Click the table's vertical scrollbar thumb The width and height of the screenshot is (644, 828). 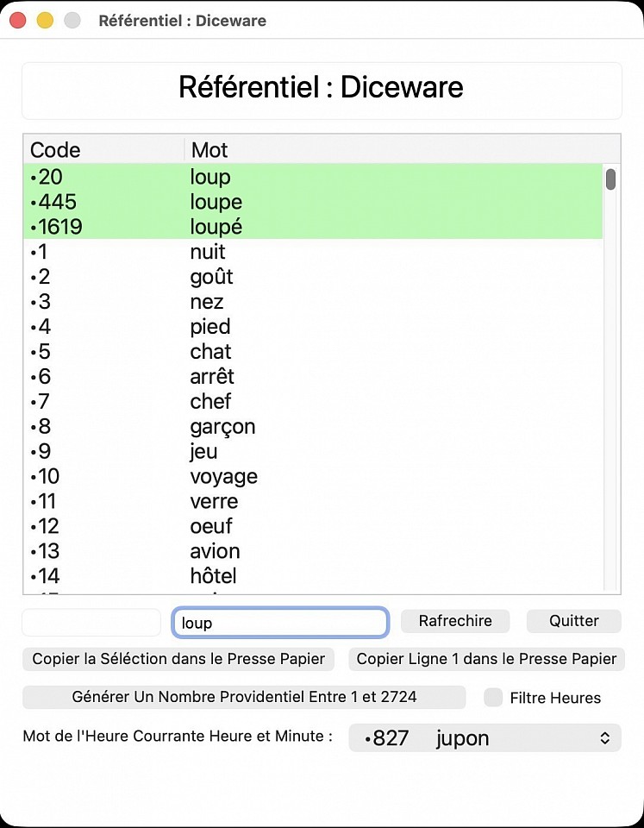(x=610, y=179)
